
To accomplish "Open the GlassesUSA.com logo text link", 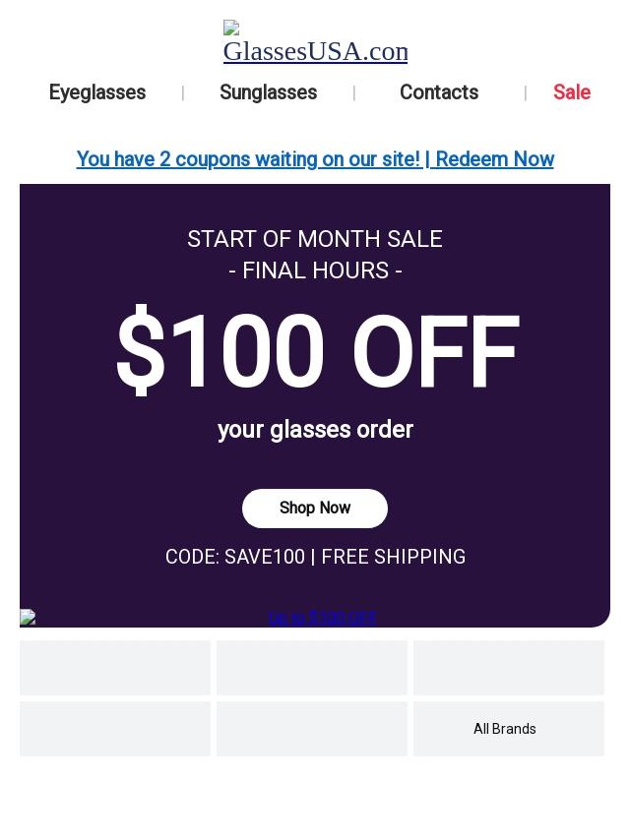I will pyautogui.click(x=315, y=51).
